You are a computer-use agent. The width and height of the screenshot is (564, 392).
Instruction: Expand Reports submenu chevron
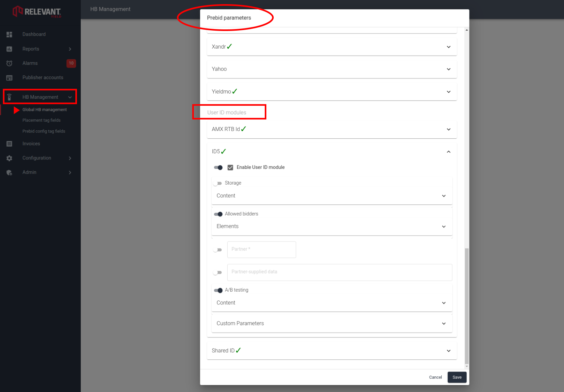(70, 49)
